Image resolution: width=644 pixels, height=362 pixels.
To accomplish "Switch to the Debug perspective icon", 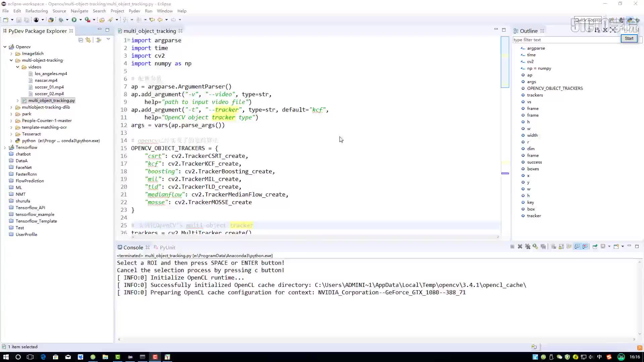I will (638, 20).
